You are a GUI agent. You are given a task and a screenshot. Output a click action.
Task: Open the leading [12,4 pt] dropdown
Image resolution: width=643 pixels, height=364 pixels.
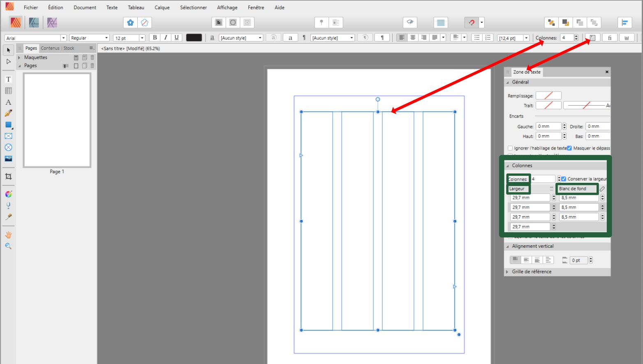[x=526, y=38]
